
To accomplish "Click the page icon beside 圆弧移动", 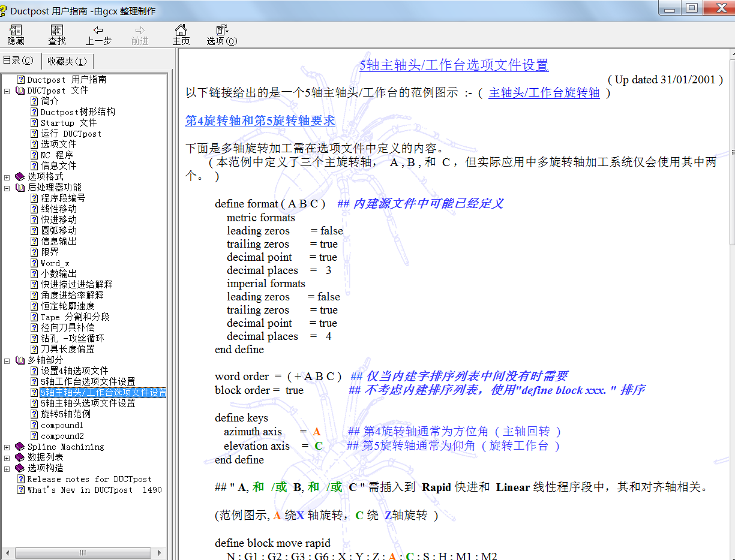I will 35,231.
